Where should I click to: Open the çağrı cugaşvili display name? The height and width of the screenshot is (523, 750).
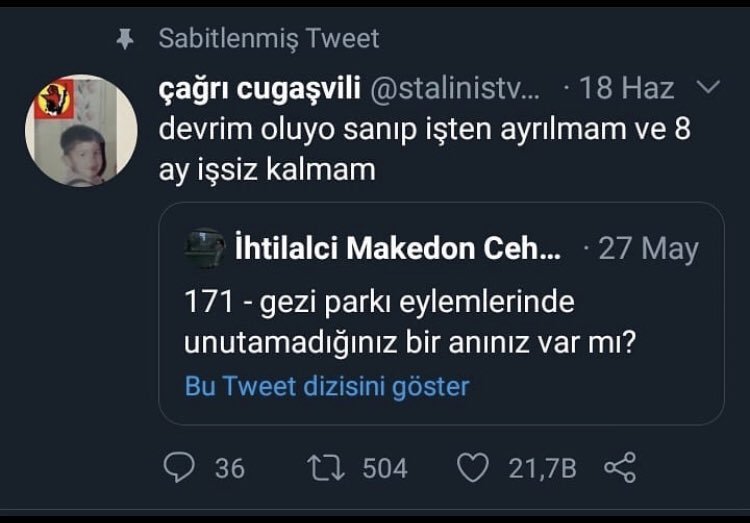pyautogui.click(x=261, y=89)
